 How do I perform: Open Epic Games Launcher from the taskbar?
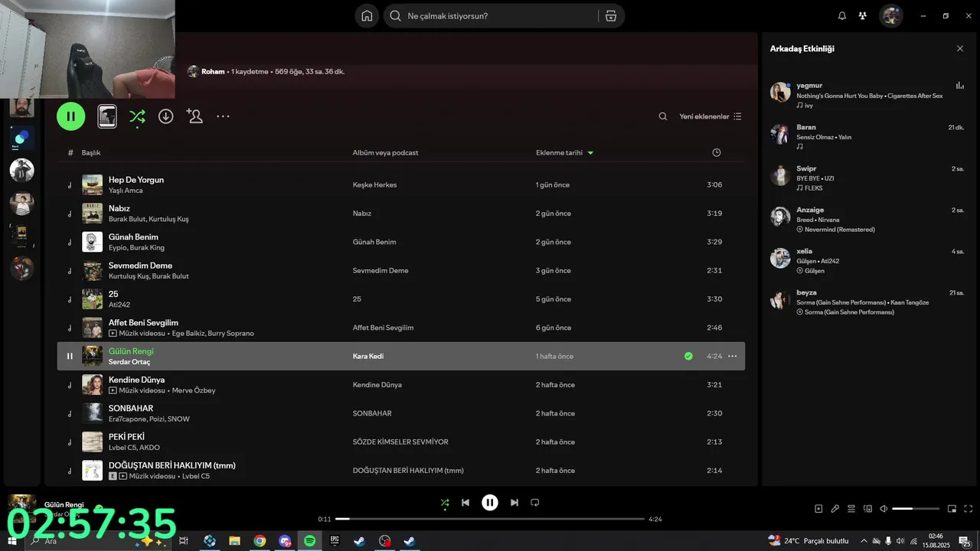[x=335, y=541]
